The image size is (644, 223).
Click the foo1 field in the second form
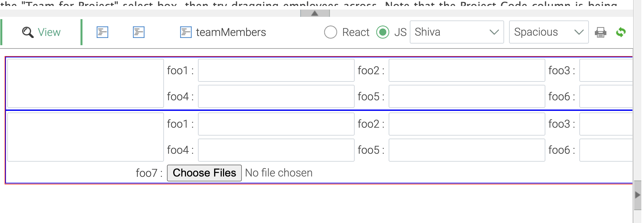coord(276,124)
